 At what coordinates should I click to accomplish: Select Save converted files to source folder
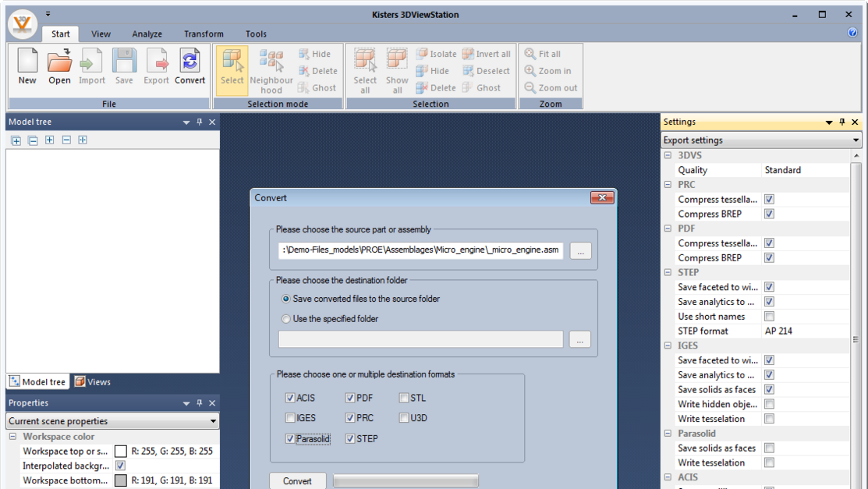tap(285, 299)
